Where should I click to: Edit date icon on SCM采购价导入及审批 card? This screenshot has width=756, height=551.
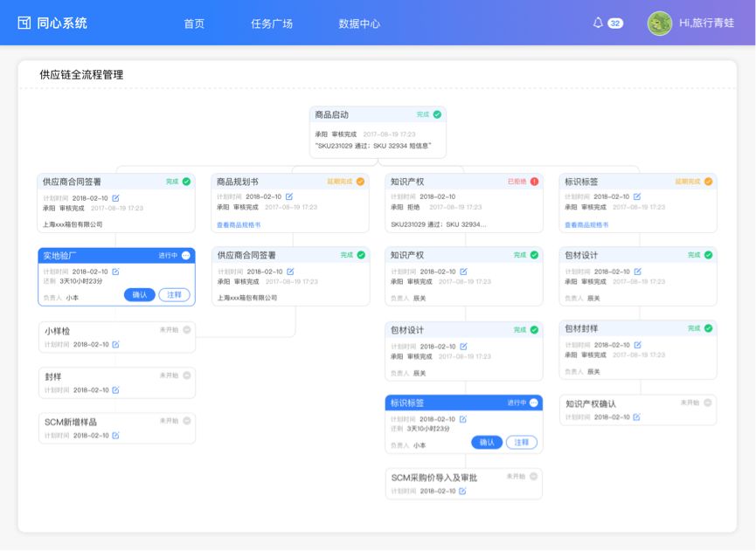(463, 492)
